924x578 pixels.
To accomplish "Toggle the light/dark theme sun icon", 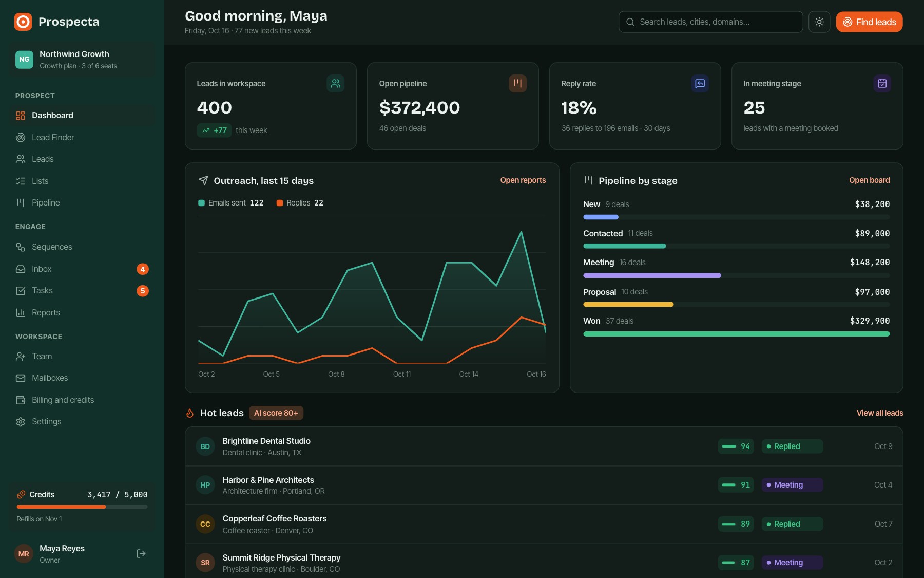I will pyautogui.click(x=819, y=22).
